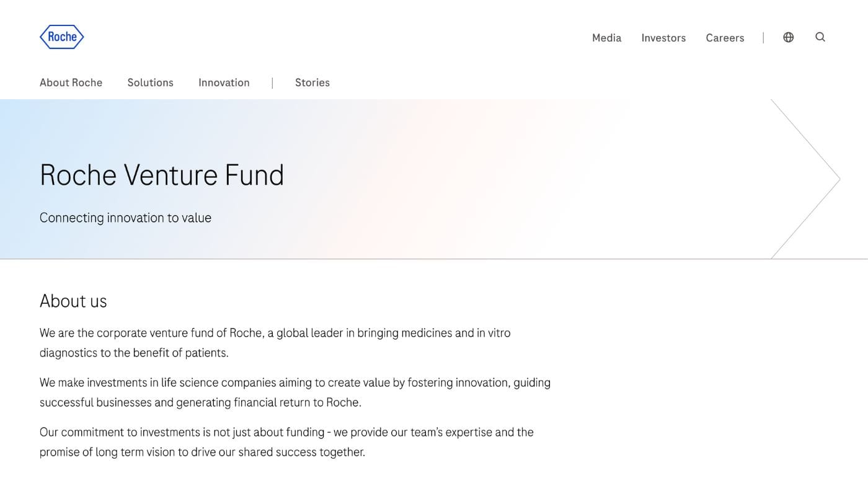The width and height of the screenshot is (868, 496).
Task: Open the About Roche menu
Action: click(71, 82)
